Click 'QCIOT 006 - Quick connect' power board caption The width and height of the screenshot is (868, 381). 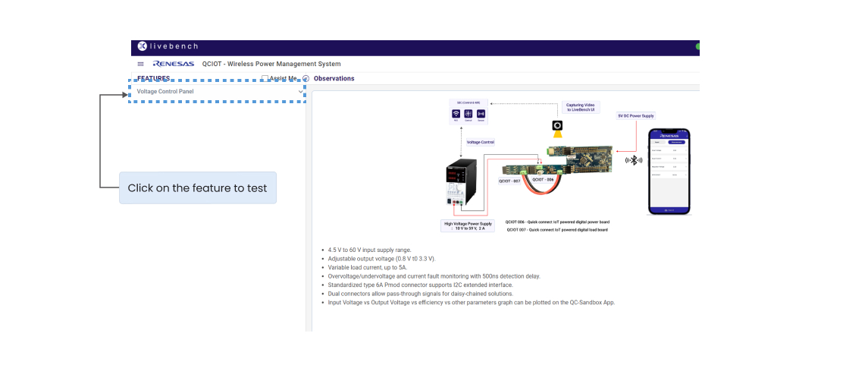(557, 222)
